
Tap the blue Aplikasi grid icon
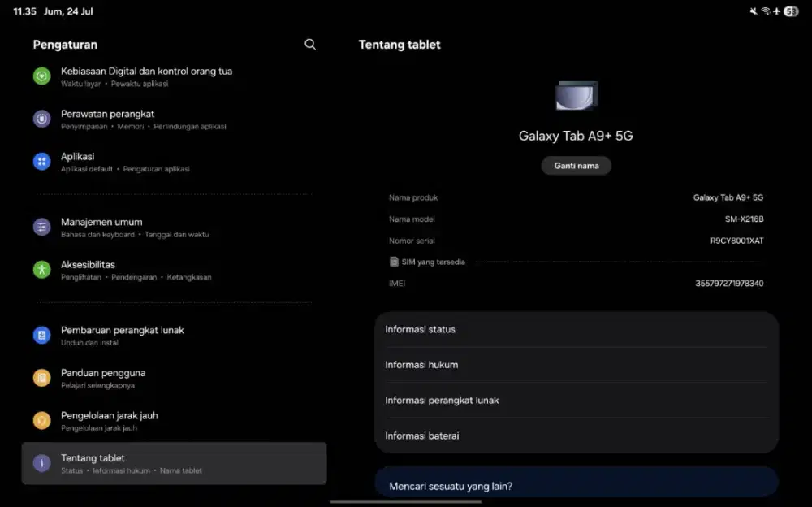point(42,161)
